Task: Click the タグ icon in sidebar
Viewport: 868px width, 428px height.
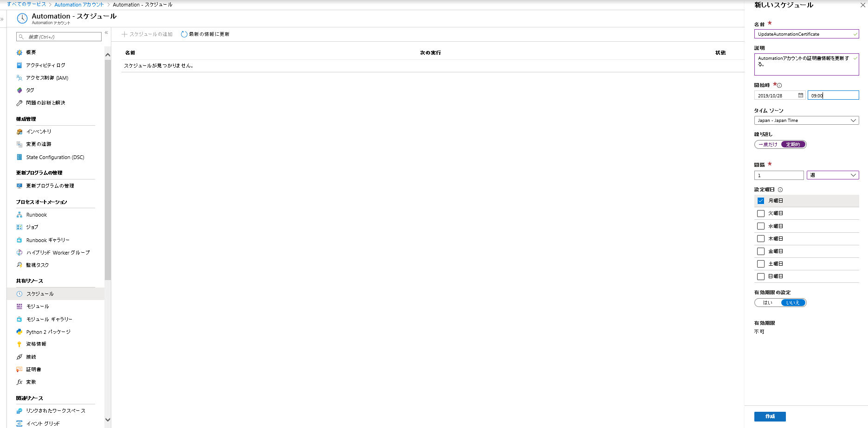Action: 19,90
